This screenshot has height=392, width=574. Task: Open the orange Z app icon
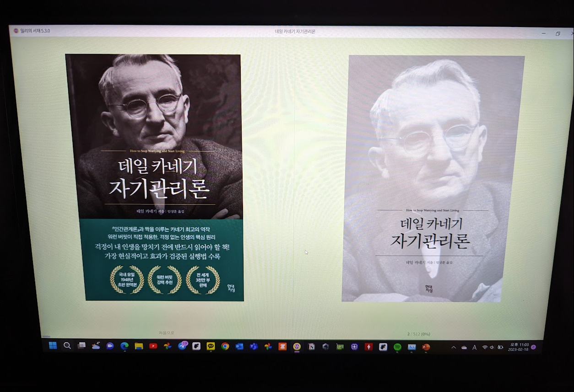pos(282,347)
